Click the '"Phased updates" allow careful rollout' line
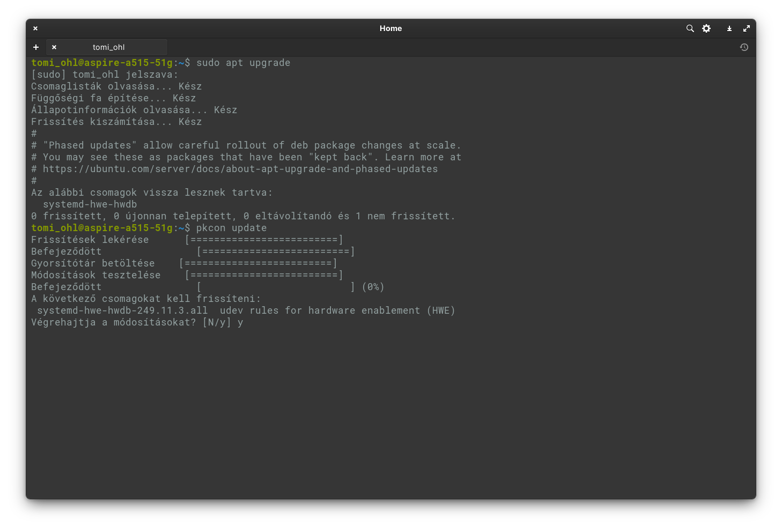 (246, 145)
